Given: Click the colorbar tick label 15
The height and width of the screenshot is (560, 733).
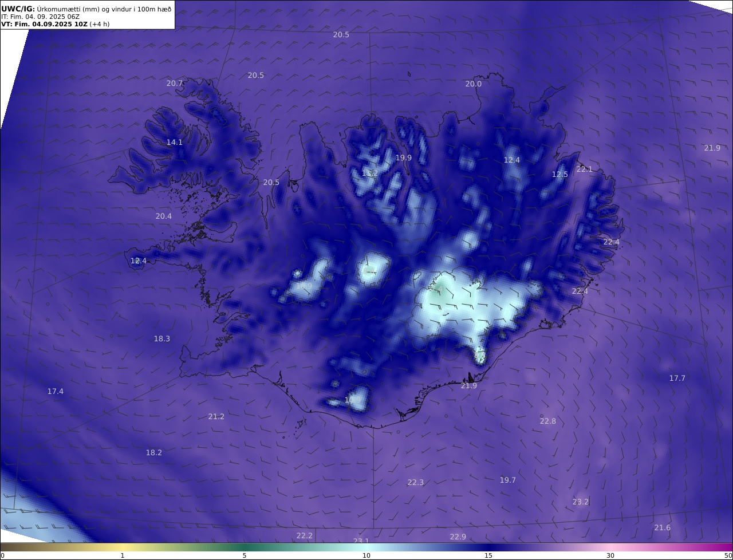Looking at the screenshot, I should 488,555.
